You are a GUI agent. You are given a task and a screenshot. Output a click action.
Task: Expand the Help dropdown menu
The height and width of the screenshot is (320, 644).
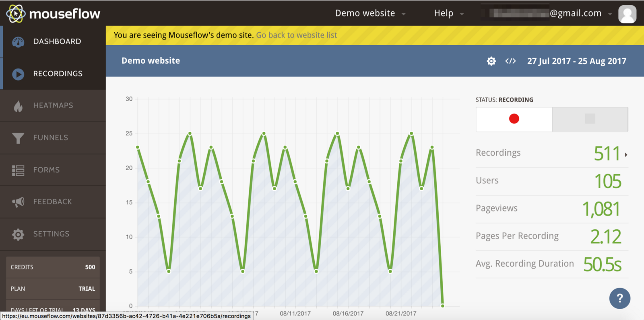coord(449,13)
